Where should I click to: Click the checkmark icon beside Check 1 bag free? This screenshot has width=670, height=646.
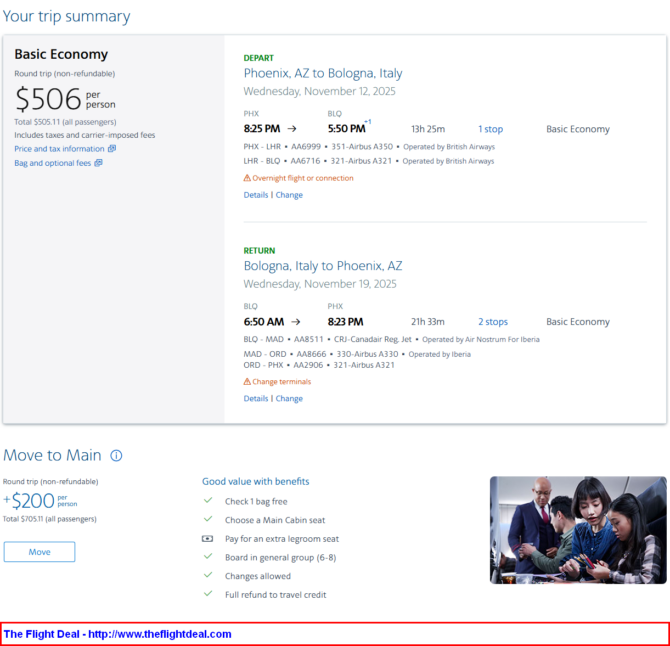[x=208, y=501]
